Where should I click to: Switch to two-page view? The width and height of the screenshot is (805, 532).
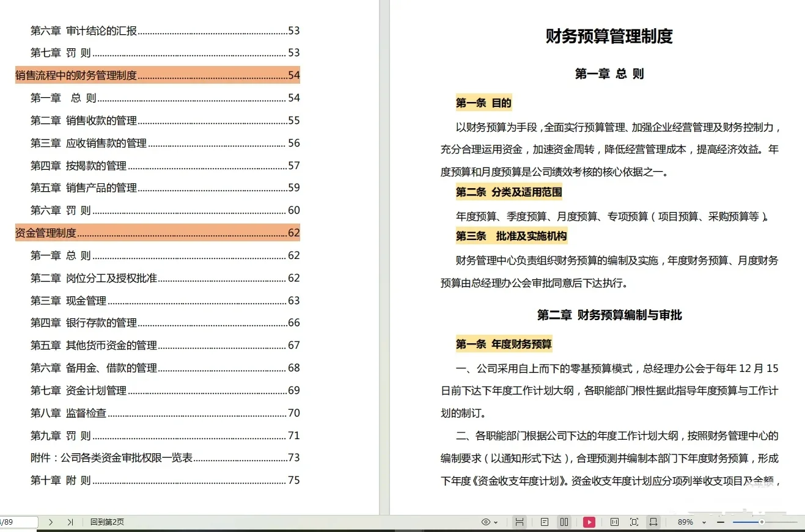564,522
